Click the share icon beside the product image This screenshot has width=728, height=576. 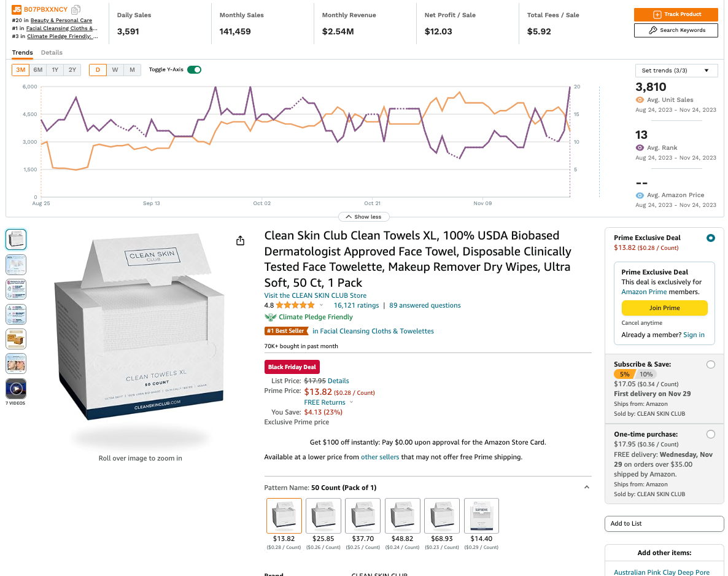coord(241,241)
